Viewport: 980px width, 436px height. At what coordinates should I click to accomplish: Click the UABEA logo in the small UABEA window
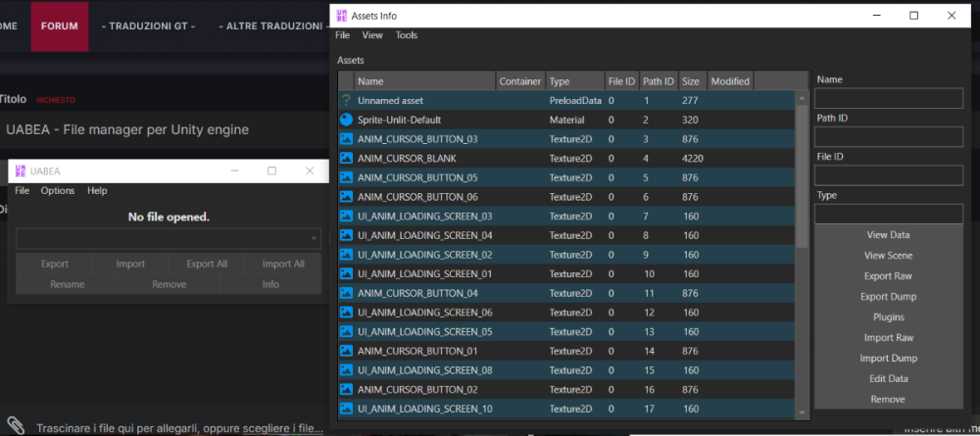coord(21,170)
